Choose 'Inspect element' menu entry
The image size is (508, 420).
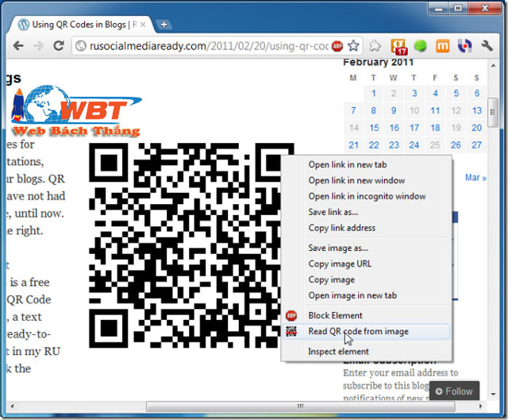pos(338,351)
